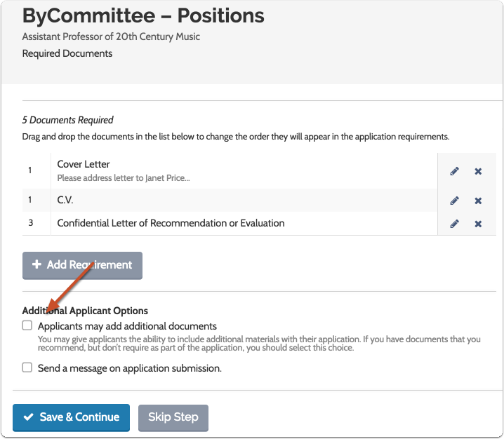Click checkmark icon on Save & Continue
504x439 pixels.
click(29, 417)
